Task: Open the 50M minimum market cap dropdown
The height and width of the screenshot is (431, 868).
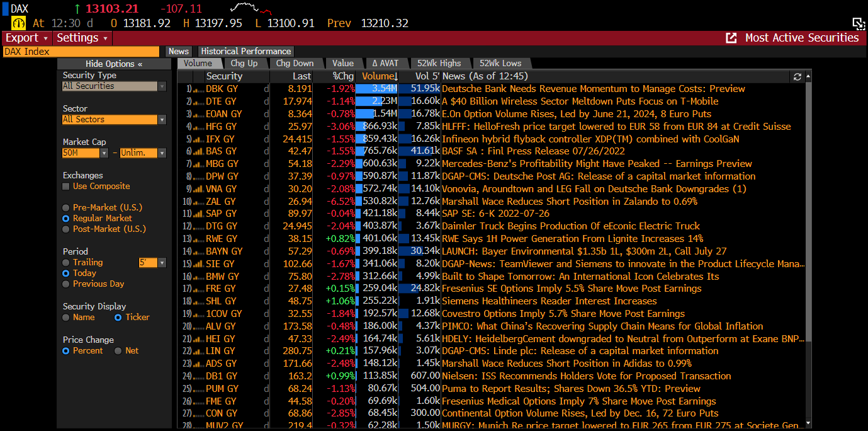Action: [104, 153]
